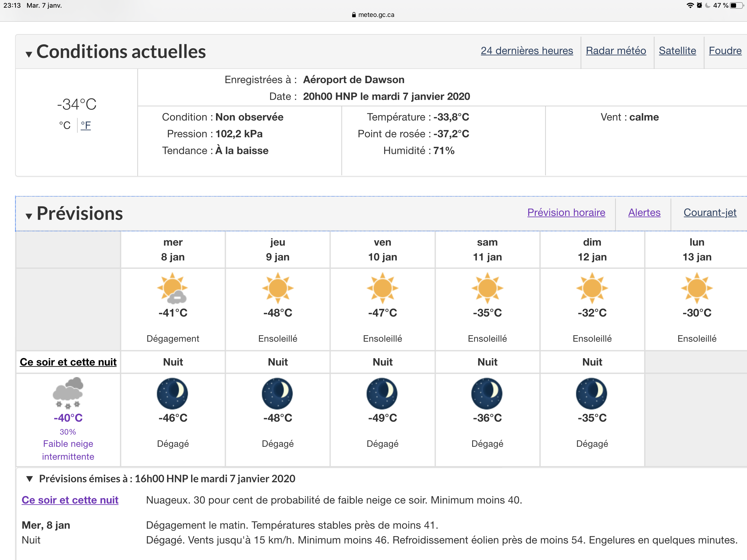View the Alertes page
Screen dimensions: 747x560
click(644, 212)
